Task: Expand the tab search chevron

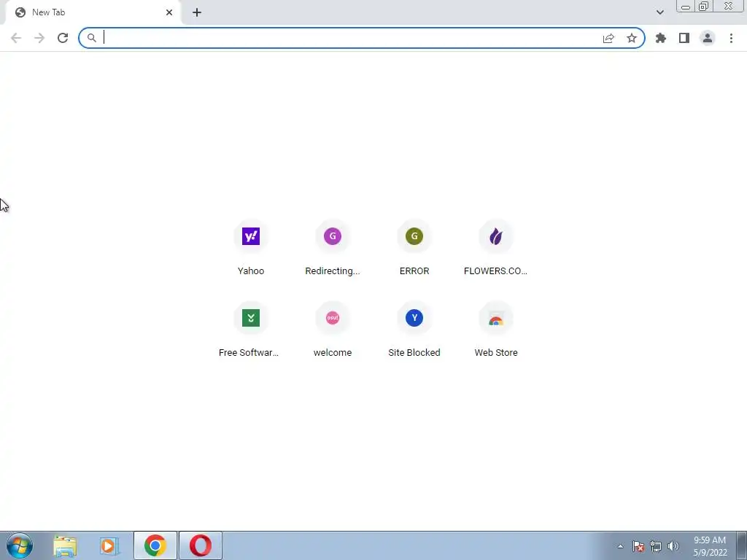Action: (659, 12)
